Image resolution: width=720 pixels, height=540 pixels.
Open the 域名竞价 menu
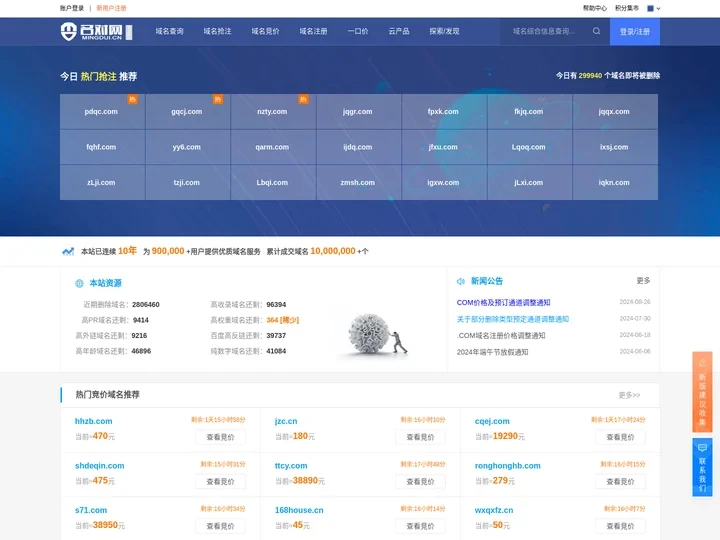pyautogui.click(x=265, y=31)
